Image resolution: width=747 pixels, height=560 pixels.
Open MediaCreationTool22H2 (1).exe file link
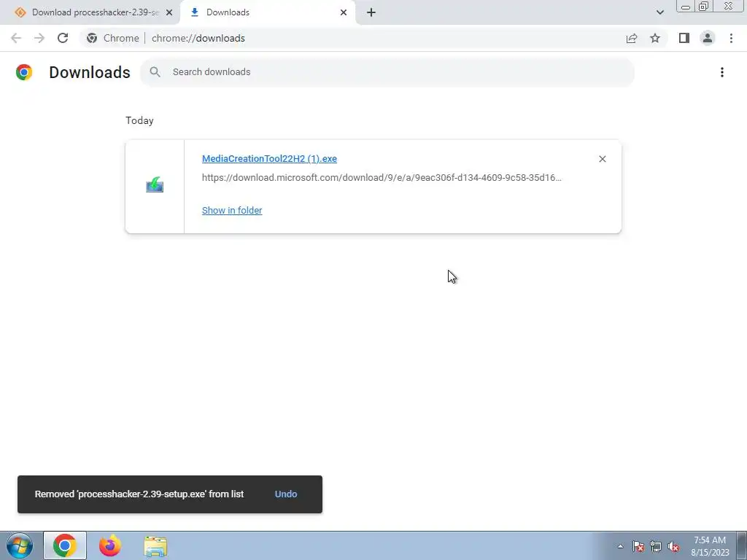point(269,158)
